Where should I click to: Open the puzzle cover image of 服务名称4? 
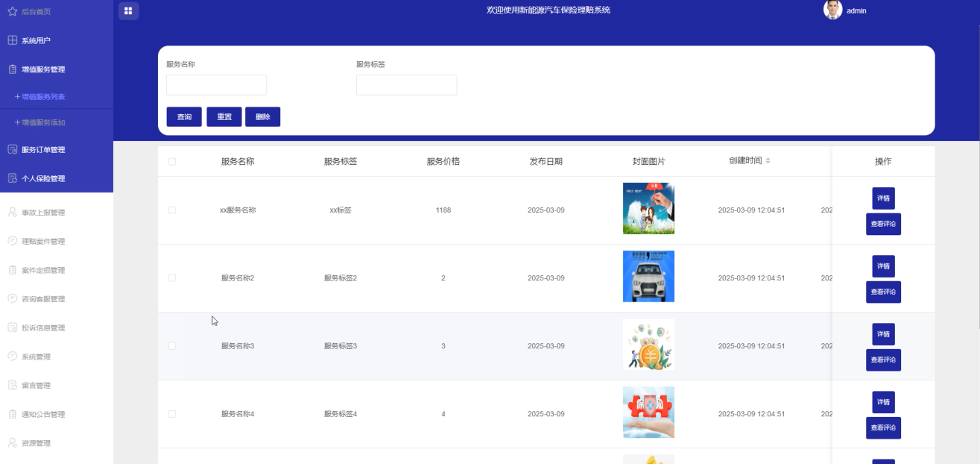648,413
